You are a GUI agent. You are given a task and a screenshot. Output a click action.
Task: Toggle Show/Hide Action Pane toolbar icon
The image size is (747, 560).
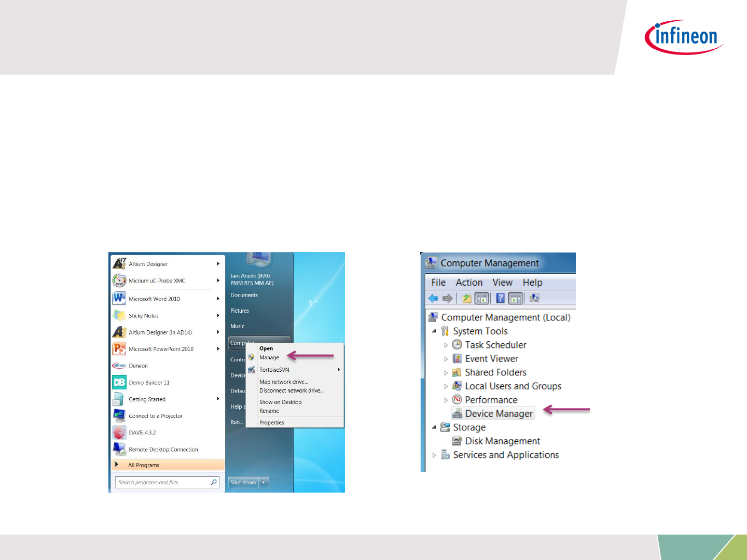[516, 298]
